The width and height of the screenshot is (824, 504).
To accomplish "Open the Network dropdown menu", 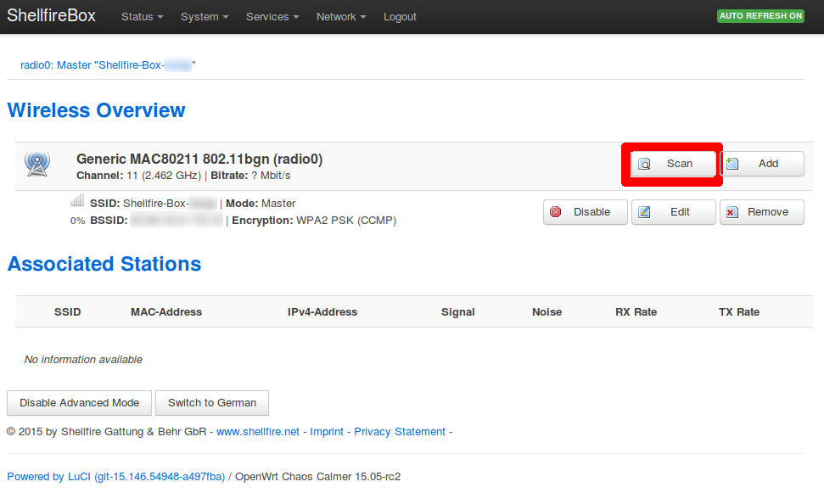I will (341, 17).
